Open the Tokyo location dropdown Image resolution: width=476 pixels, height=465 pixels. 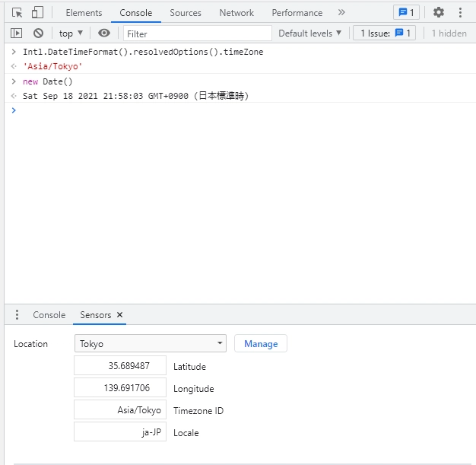151,344
